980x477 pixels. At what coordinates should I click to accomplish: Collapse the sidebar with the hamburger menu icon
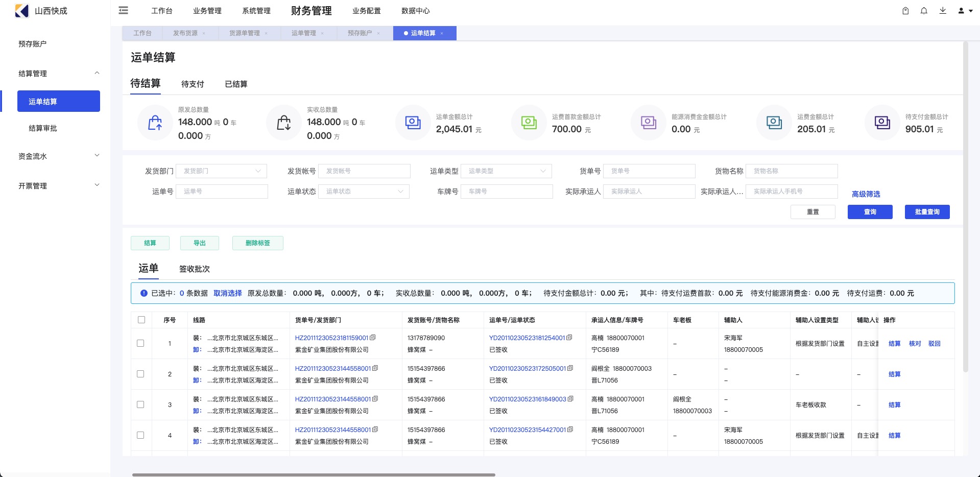pos(124,10)
